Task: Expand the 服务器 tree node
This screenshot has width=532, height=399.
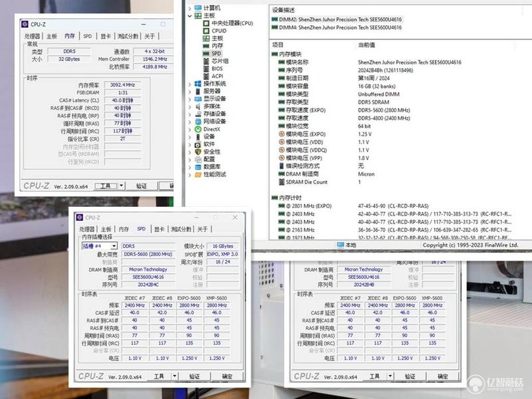Action: click(190, 91)
